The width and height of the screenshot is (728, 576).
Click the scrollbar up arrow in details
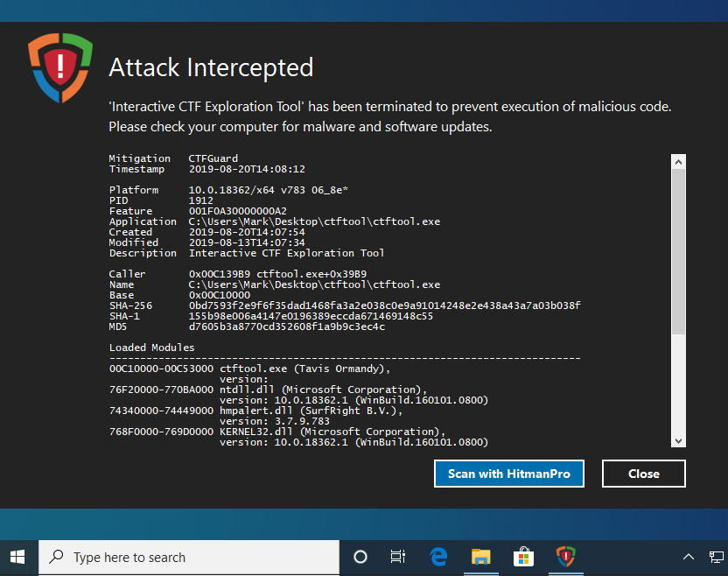pyautogui.click(x=678, y=162)
